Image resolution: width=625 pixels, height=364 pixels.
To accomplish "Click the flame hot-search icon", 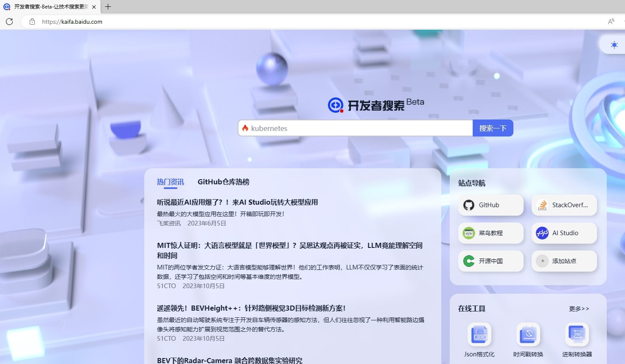I will (x=245, y=128).
